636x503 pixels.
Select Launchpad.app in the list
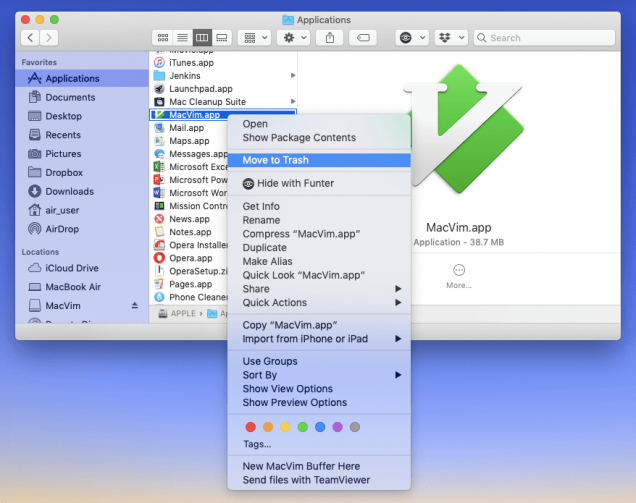(224, 88)
